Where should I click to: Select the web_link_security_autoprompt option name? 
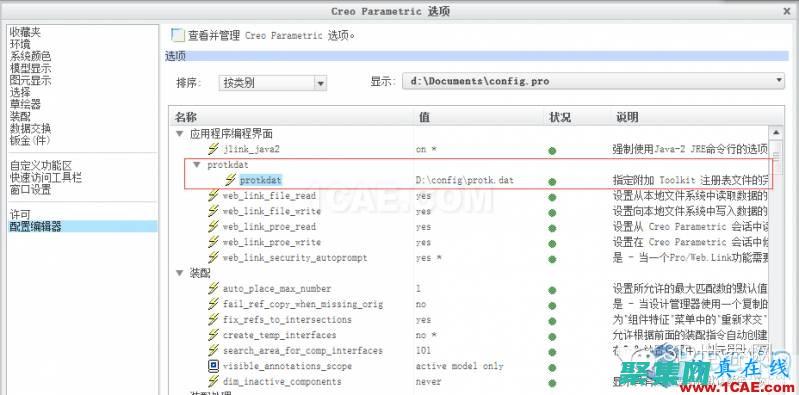(x=295, y=258)
